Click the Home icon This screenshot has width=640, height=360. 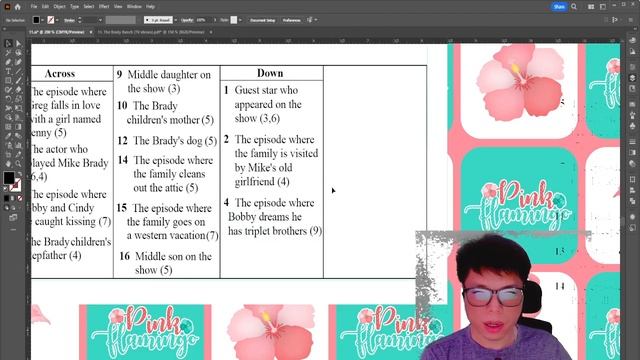pos(18,7)
